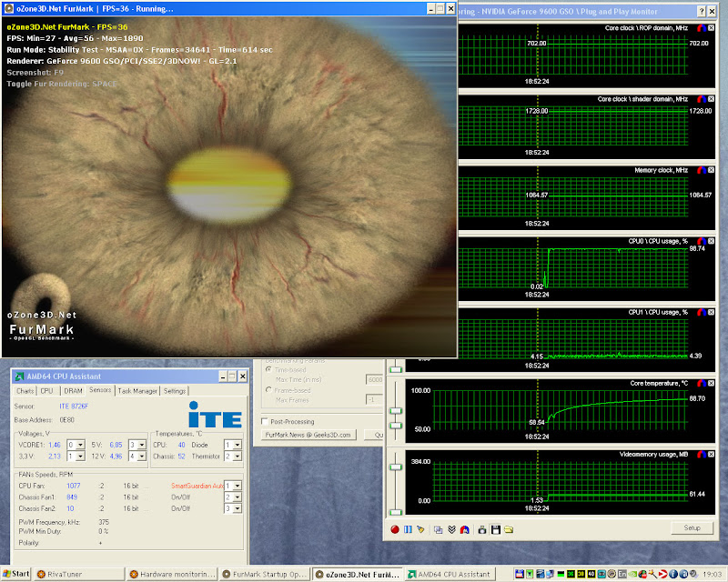
Task: Click the green 36 temperature tray icon
Action: click(x=571, y=574)
